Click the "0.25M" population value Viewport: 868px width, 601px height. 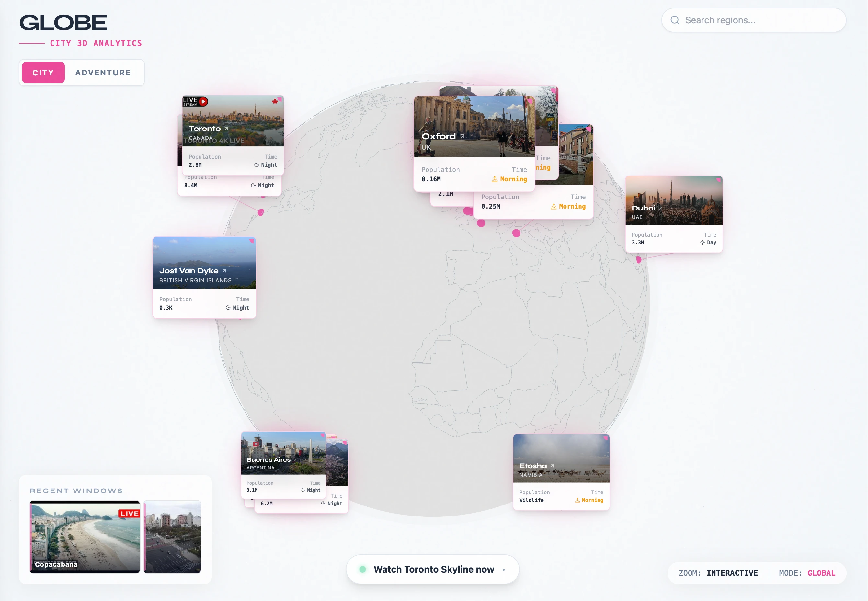coord(491,206)
